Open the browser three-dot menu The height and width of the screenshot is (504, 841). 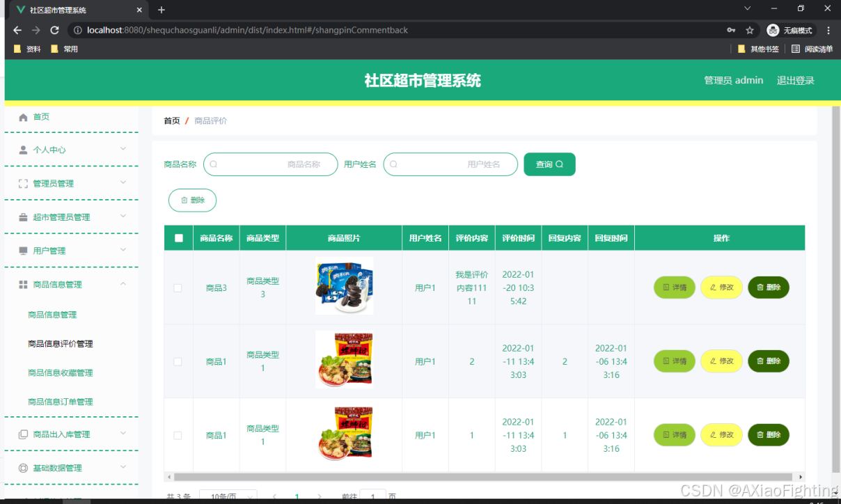coord(828,30)
